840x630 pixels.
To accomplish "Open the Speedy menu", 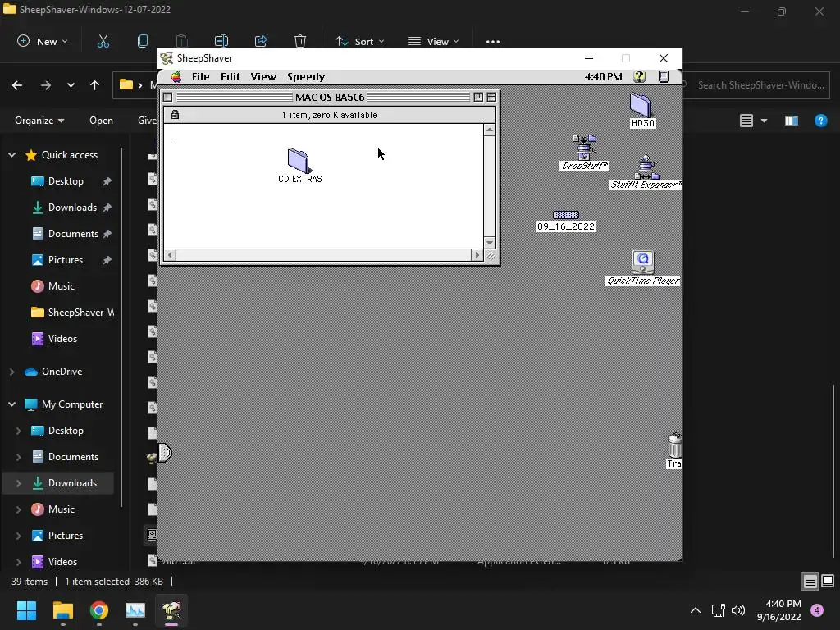I will [x=306, y=76].
